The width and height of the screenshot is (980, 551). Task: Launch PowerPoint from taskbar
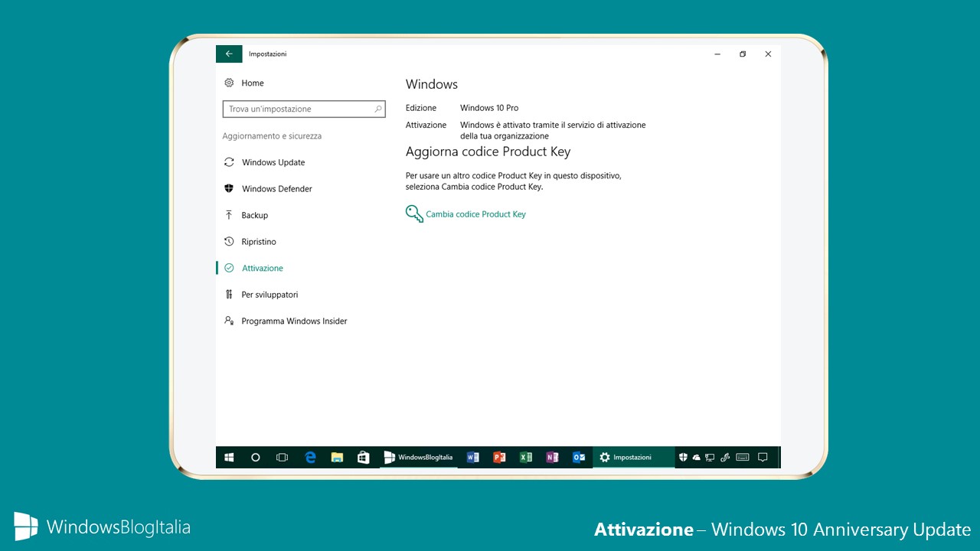tap(499, 458)
